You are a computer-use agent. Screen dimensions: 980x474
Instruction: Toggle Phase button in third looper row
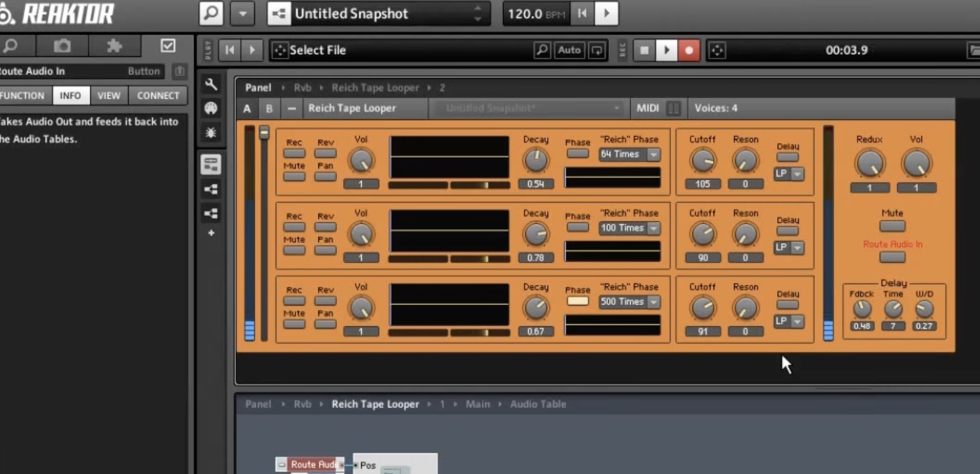578,301
